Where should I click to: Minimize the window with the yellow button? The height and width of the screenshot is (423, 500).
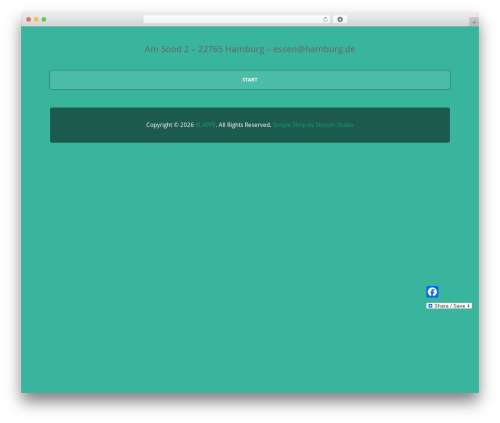click(x=36, y=19)
